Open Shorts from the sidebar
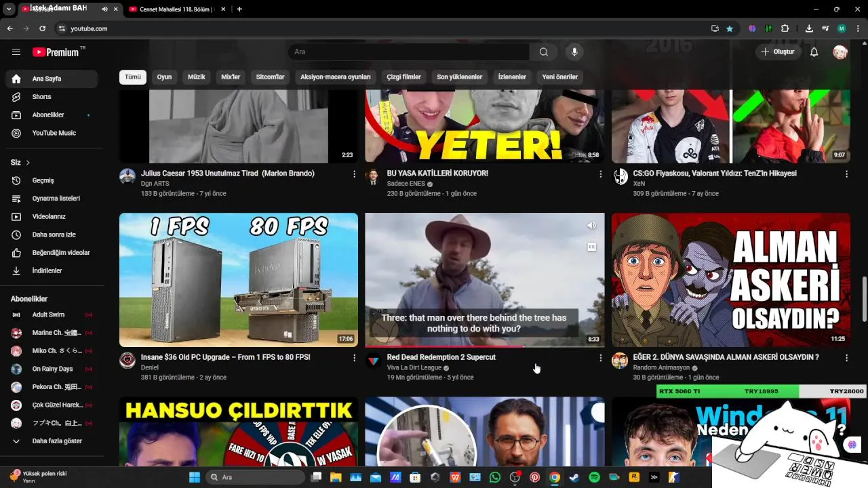This screenshot has width=868, height=488. click(52, 97)
